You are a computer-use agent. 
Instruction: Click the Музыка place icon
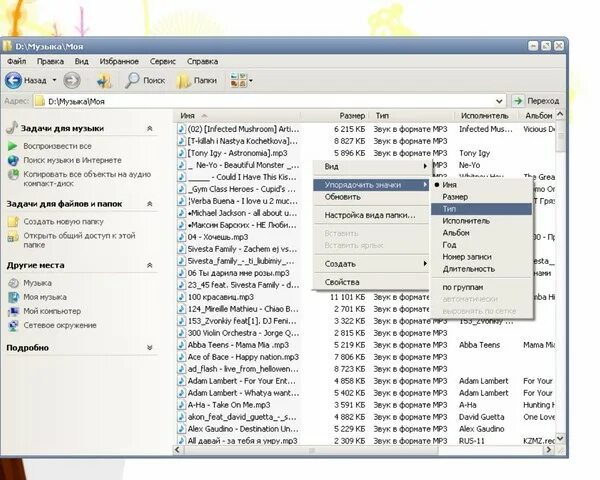13,283
